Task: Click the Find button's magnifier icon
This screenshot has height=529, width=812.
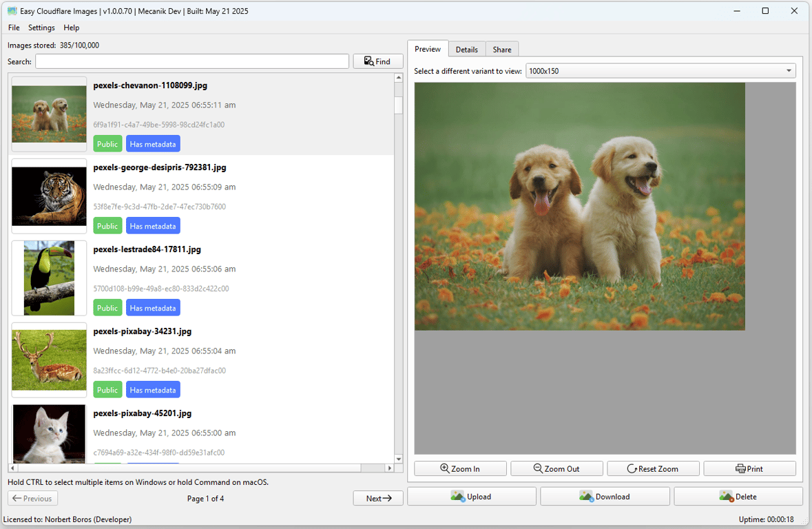Action: click(368, 61)
